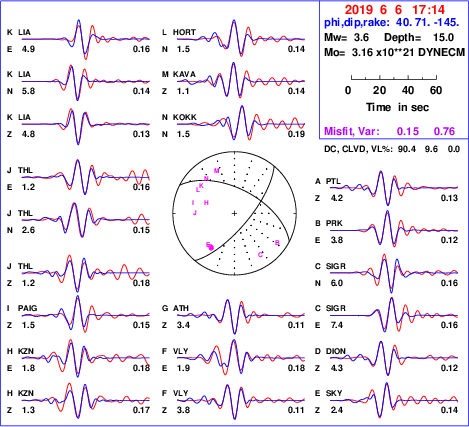
Task: Select the SKY Z component waveform
Action: (394, 400)
